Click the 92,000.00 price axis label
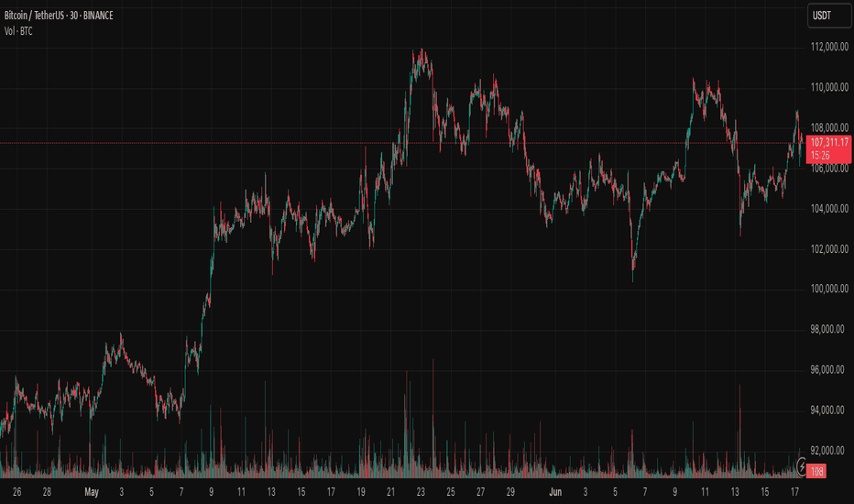This screenshot has height=504, width=854. pos(827,451)
